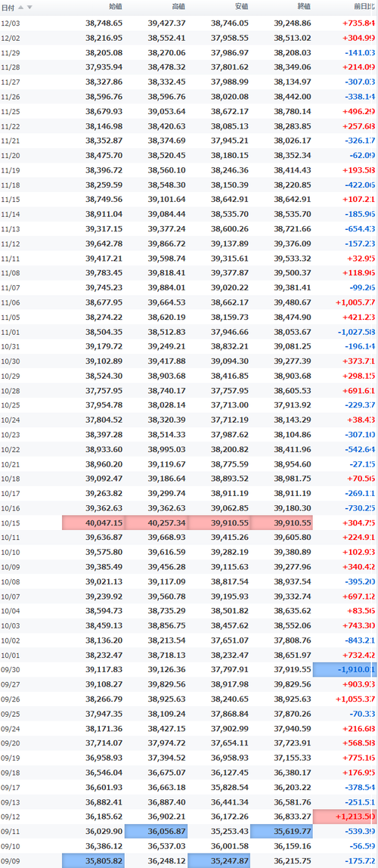Click the 前日比 column header
Viewport: 378px width, 868px height.
pos(364,8)
